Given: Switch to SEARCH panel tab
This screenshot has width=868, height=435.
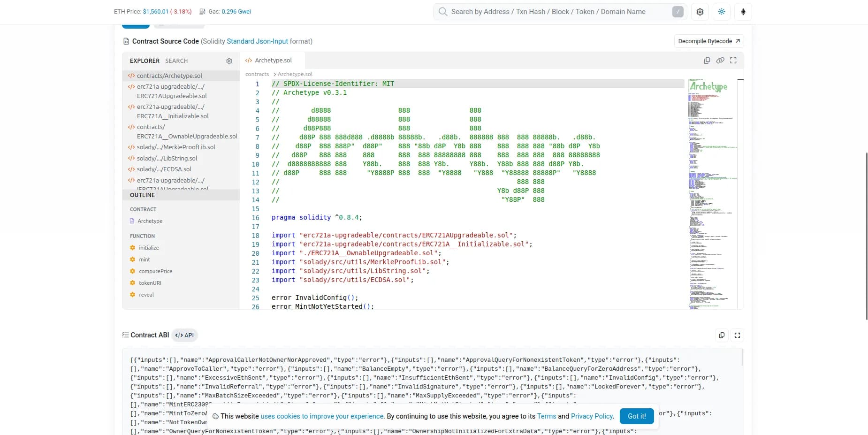Looking at the screenshot, I should point(176,61).
